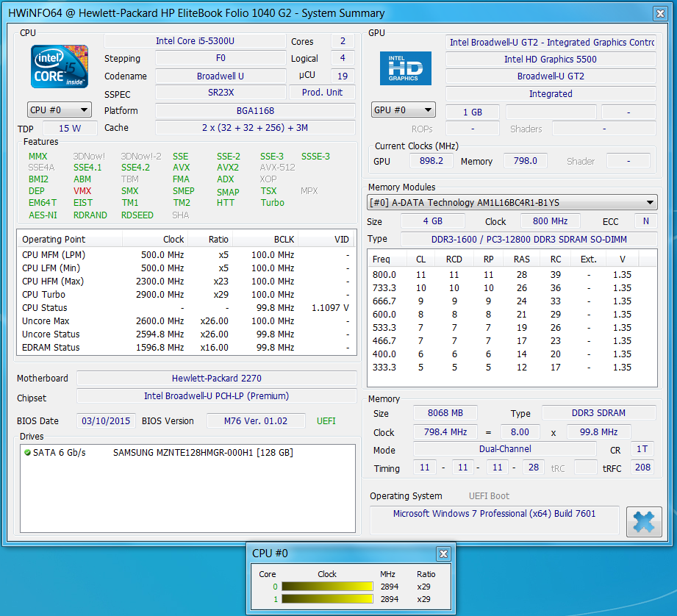Click the green SATA drive status icon

pos(28,452)
